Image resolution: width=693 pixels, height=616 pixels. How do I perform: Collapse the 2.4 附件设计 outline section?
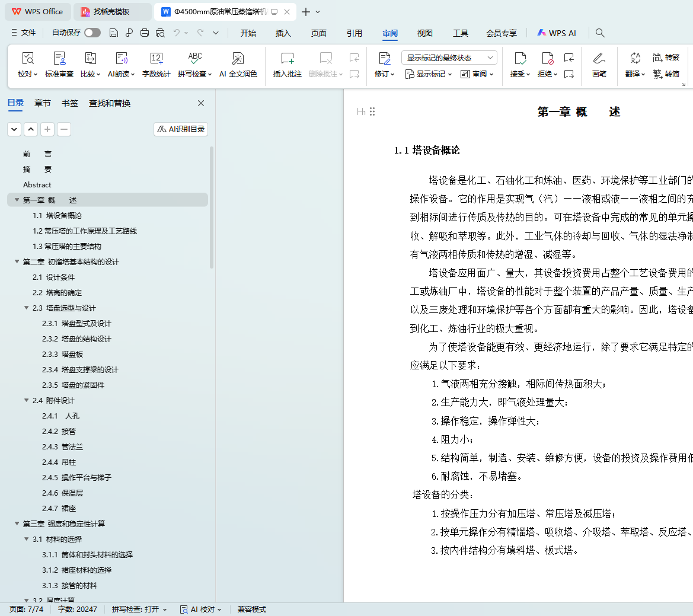(27, 400)
